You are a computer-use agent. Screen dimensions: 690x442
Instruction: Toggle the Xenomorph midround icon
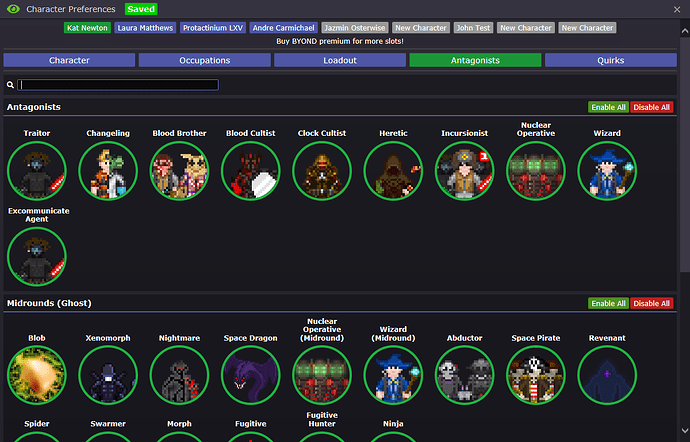(x=108, y=375)
